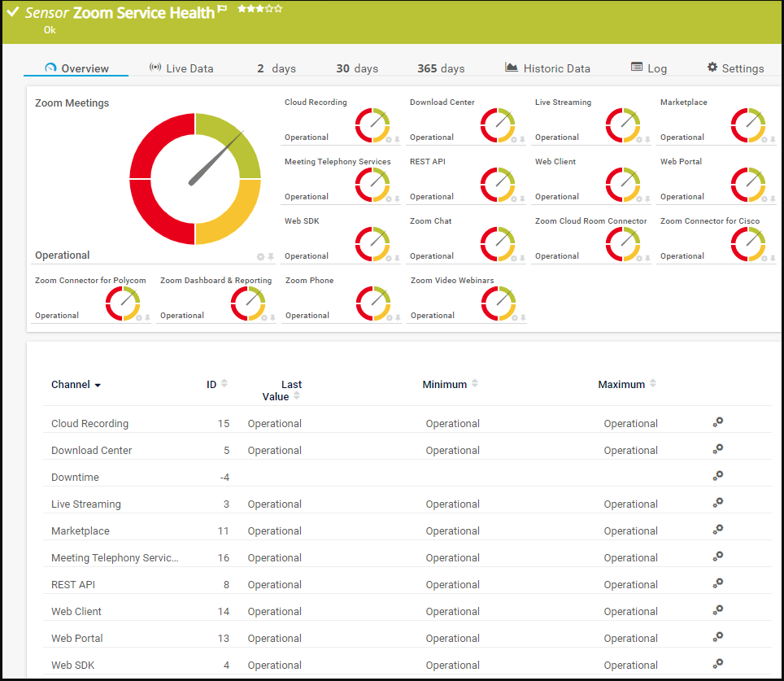
Task: Click pin icon on Zoom Meetings gauge
Action: coord(271,256)
